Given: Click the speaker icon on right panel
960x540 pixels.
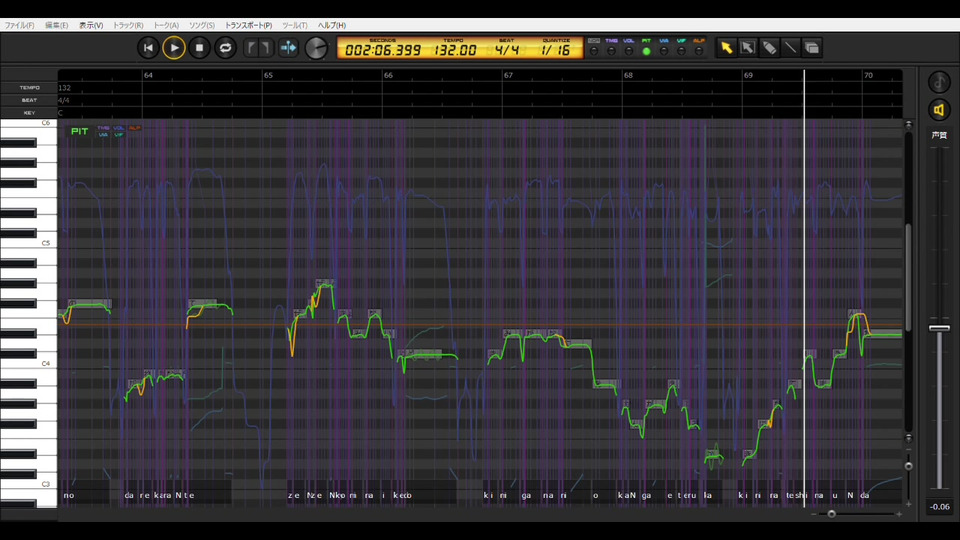Looking at the screenshot, I should pos(939,110).
